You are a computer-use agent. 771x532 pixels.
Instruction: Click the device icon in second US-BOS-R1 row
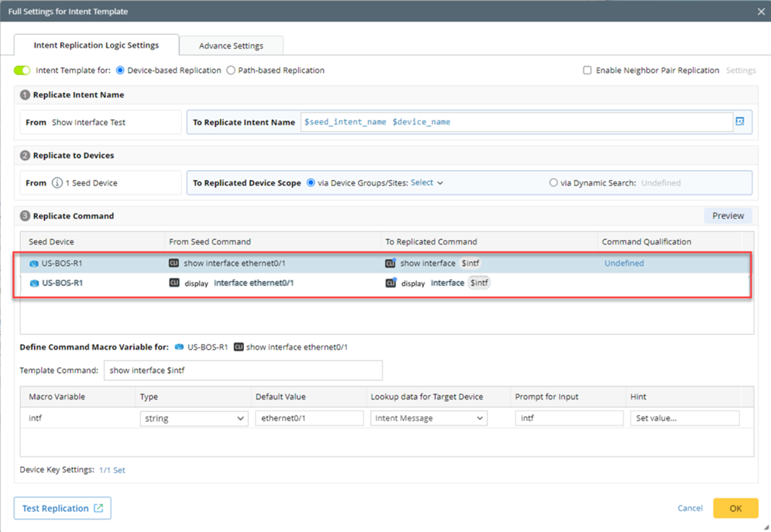point(34,283)
